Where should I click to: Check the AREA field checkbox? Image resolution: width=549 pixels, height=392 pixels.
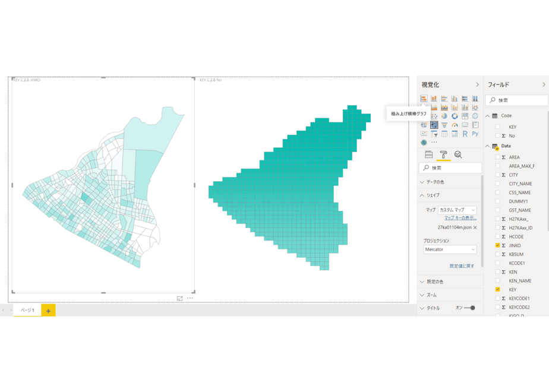(497, 157)
